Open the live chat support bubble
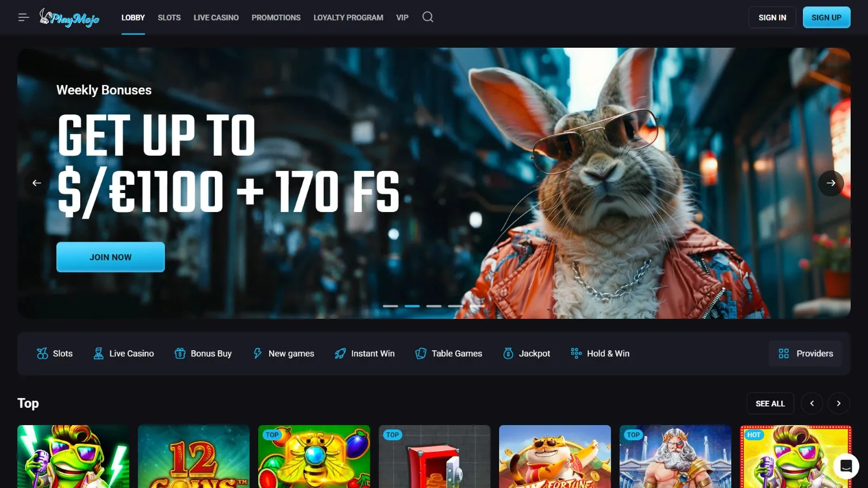Viewport: 868px width, 488px height. point(846,466)
